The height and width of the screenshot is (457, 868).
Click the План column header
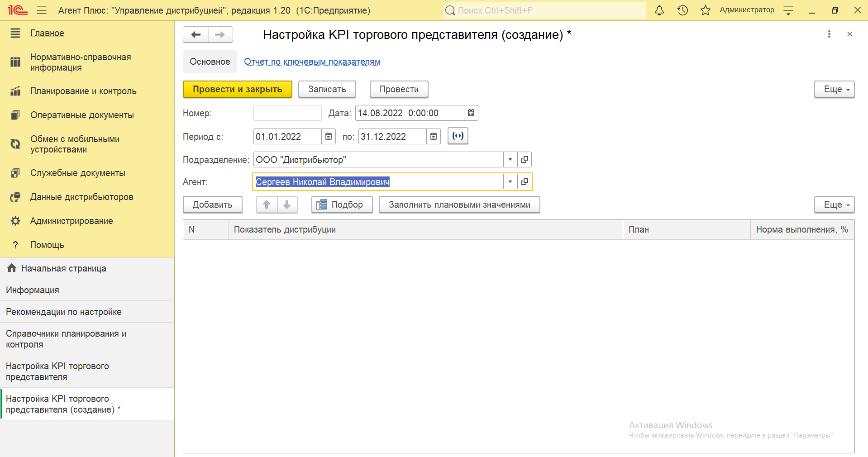click(x=687, y=229)
